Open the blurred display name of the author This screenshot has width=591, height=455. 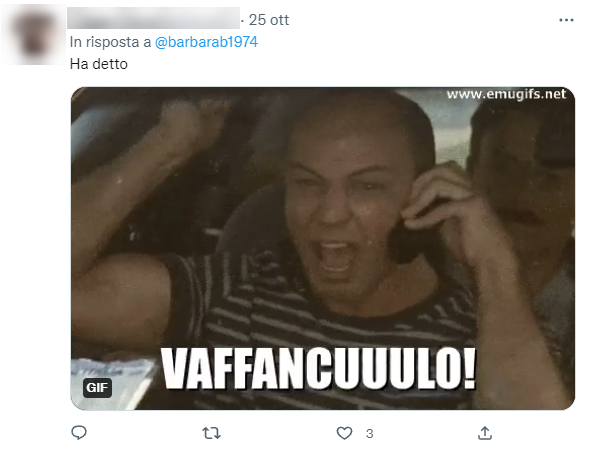click(153, 18)
